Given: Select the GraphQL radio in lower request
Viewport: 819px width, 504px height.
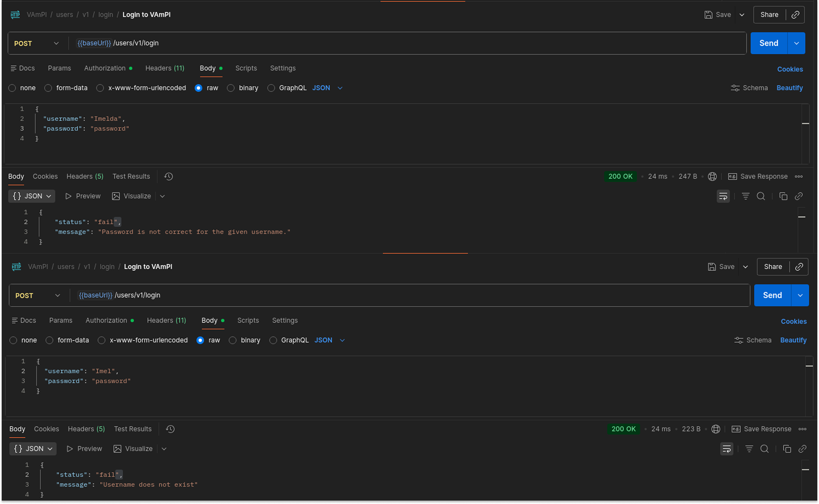Looking at the screenshot, I should 273,341.
